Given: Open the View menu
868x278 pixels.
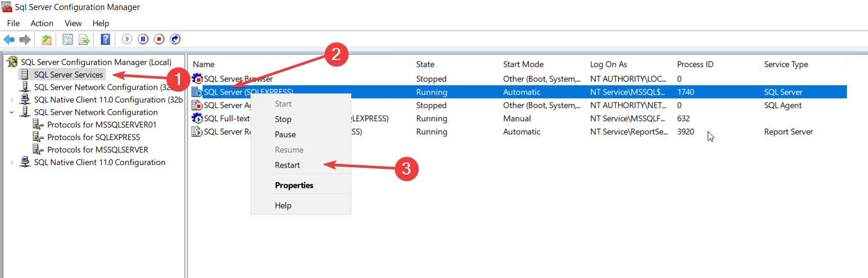Looking at the screenshot, I should (73, 23).
